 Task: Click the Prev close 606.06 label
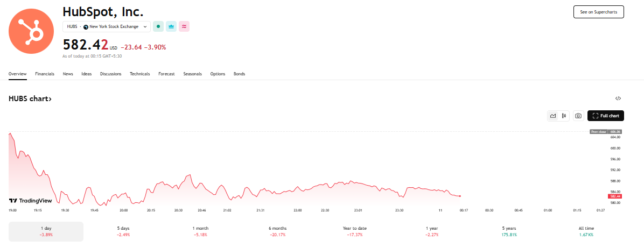pyautogui.click(x=606, y=132)
